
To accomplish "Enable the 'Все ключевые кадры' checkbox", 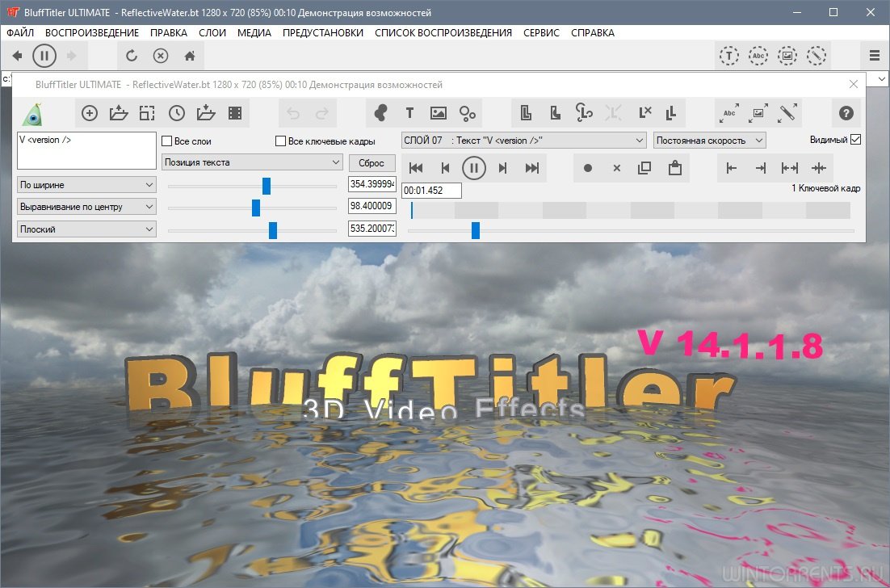I will (281, 141).
